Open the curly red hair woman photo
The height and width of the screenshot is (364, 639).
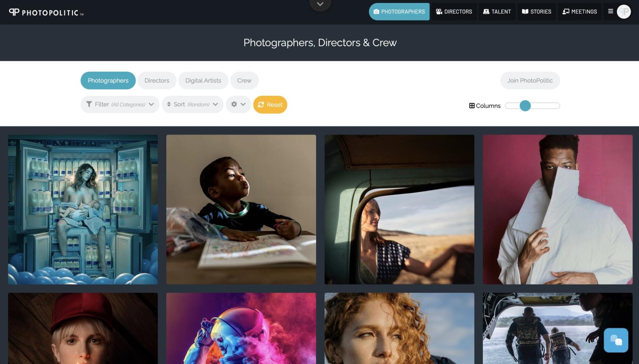point(399,328)
